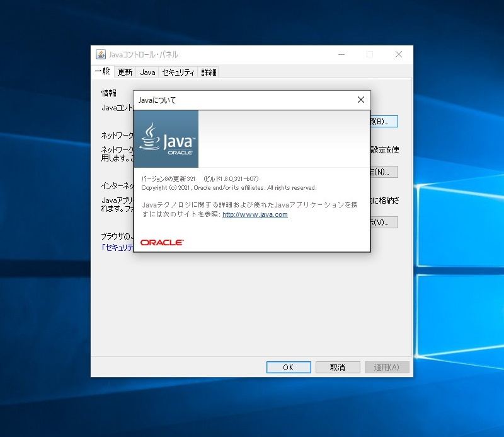
Task: Click the 取消 cancel button
Action: (x=337, y=367)
